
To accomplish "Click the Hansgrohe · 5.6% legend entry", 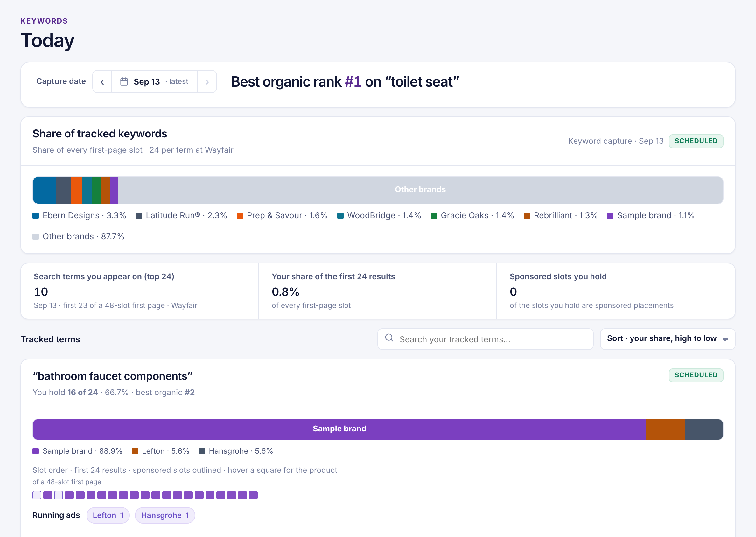I will pos(236,451).
